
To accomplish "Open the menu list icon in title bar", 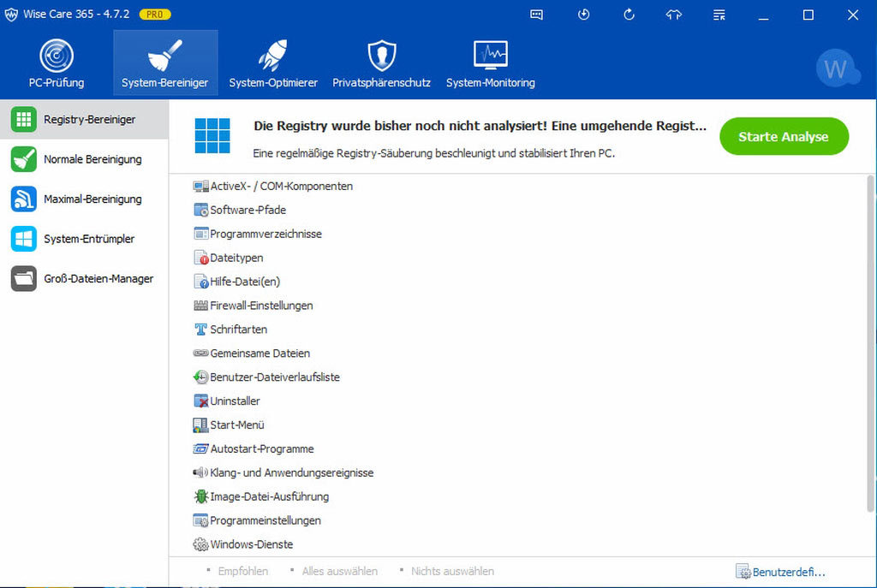I will coord(719,15).
